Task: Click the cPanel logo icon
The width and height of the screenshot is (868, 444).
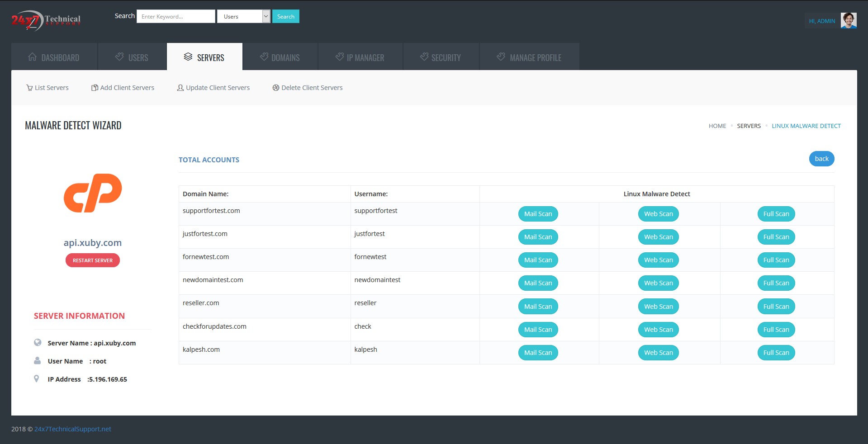Action: (93, 193)
